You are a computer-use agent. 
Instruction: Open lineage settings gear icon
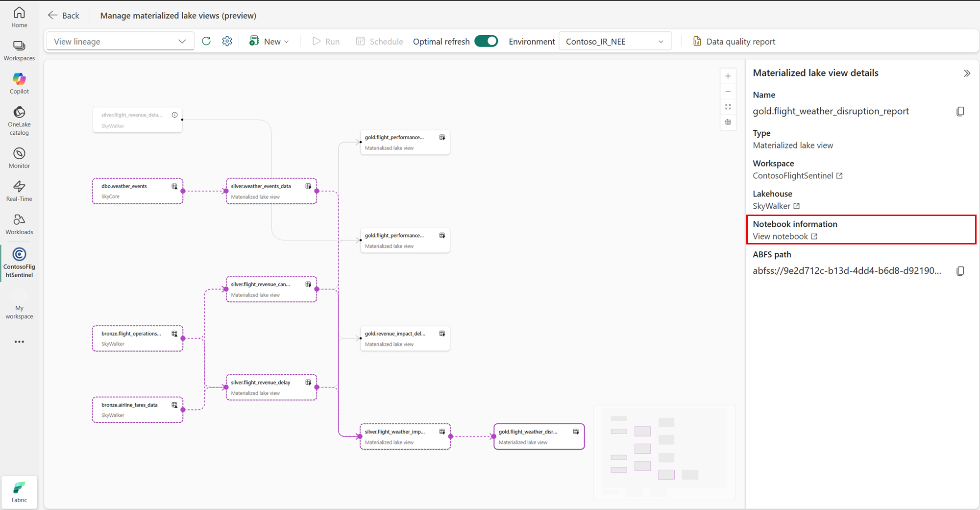(x=227, y=41)
